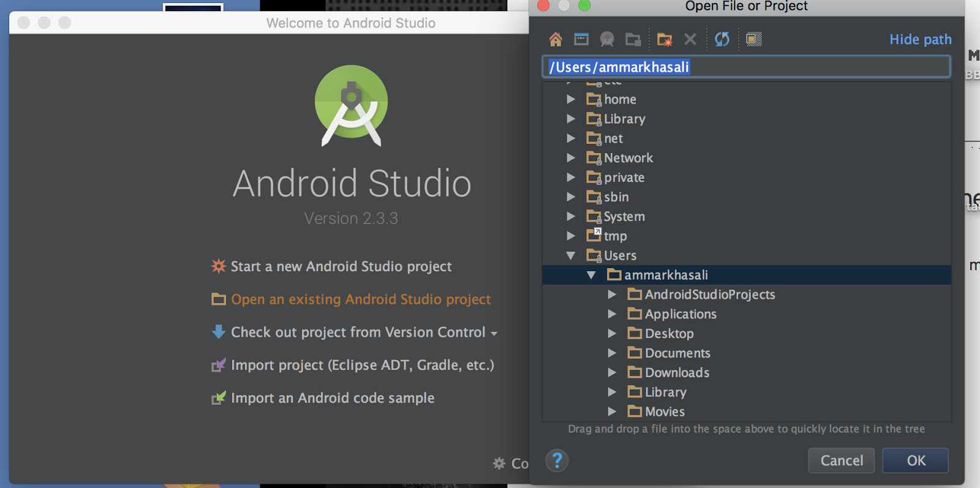Click the module directory toolbar icon
This screenshot has width=980, height=488.
pos(633,40)
